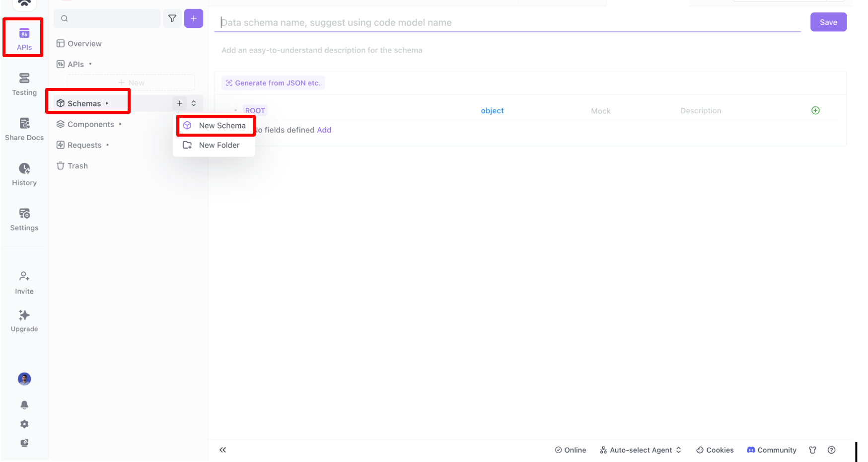The image size is (868, 462).
Task: Select New Schema from popup menu
Action: coord(215,126)
